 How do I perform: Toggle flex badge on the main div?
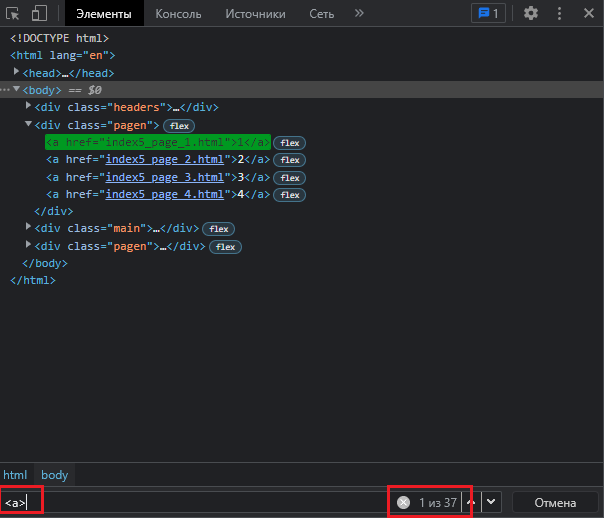click(217, 229)
